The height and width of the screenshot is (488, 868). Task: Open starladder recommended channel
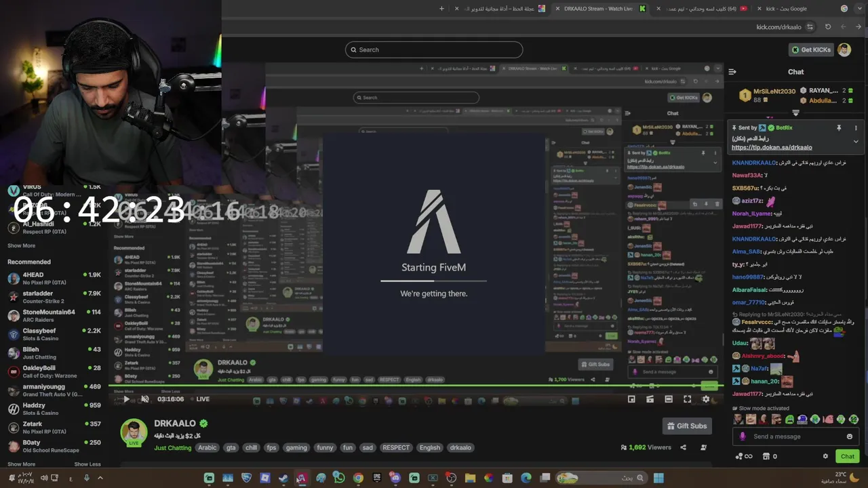54,297
